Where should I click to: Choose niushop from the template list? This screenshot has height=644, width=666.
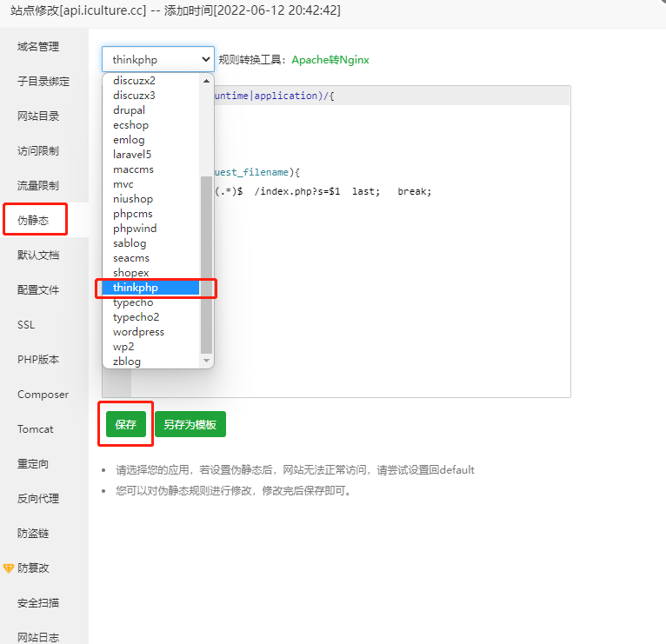[x=150, y=199]
